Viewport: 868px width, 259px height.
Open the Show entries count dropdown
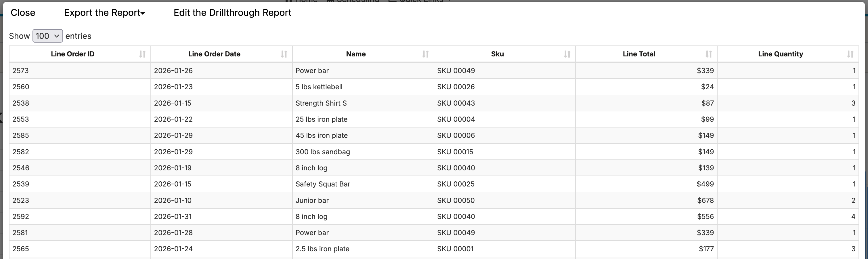(47, 36)
